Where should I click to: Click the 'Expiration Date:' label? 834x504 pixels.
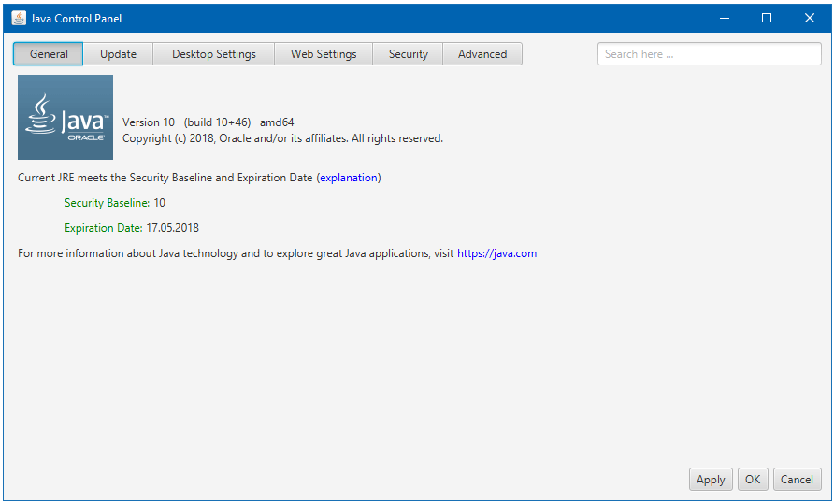click(x=103, y=228)
